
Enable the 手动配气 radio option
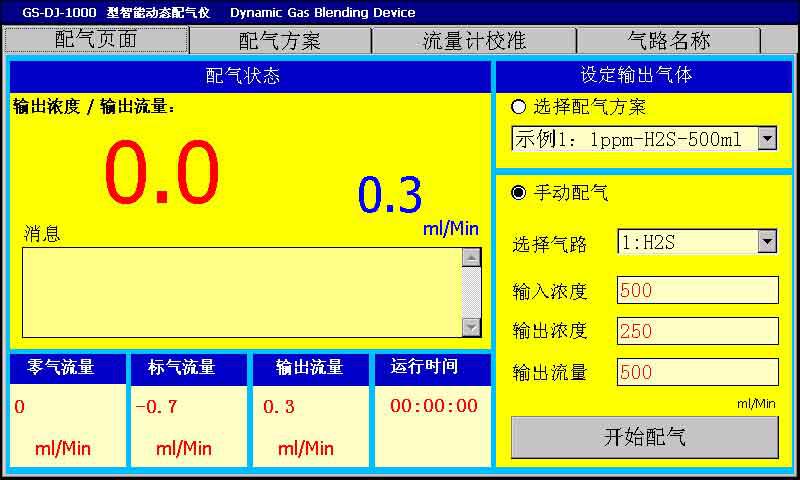pyautogui.click(x=518, y=193)
